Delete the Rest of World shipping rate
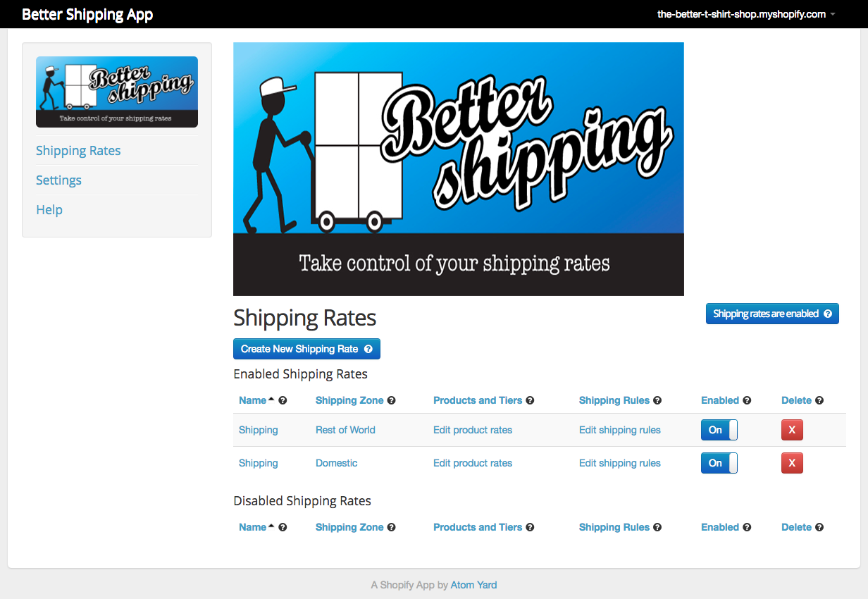 point(792,430)
